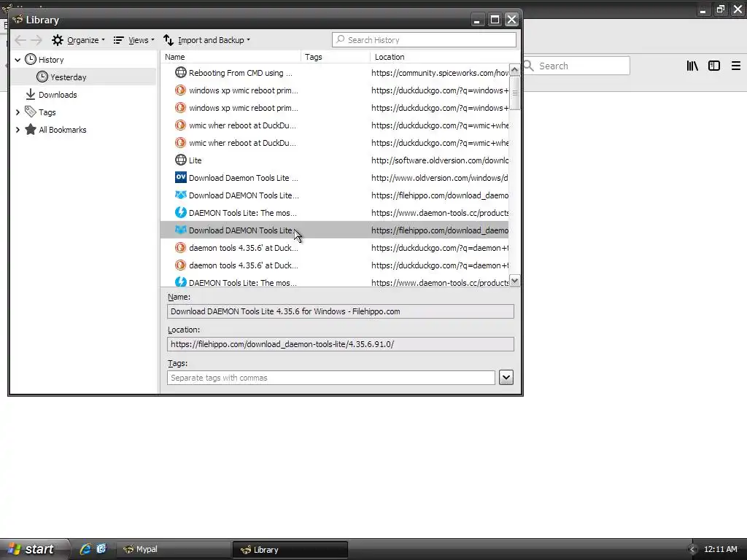Focus the Search History field
This screenshot has height=560, width=747.
(x=424, y=40)
